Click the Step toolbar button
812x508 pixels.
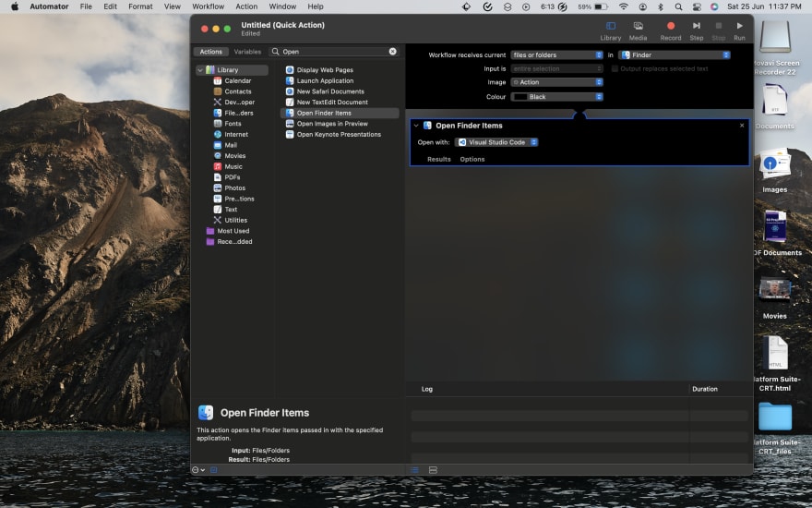pyautogui.click(x=697, y=31)
